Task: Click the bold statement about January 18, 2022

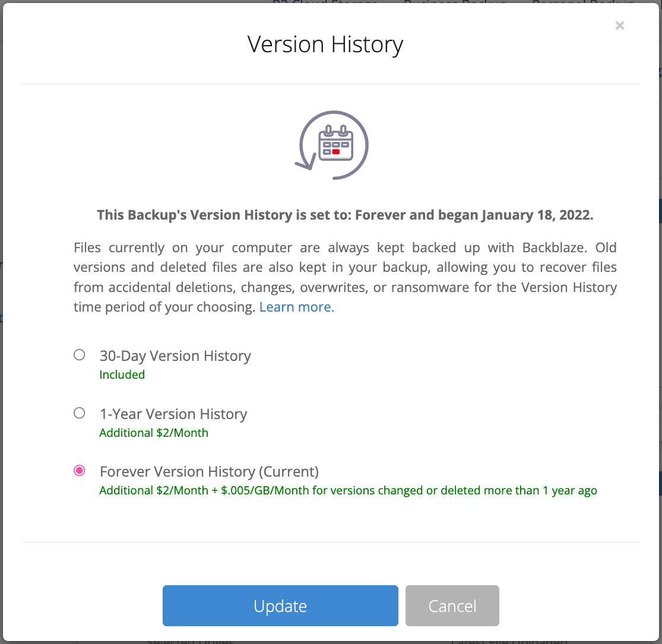Action: point(345,215)
